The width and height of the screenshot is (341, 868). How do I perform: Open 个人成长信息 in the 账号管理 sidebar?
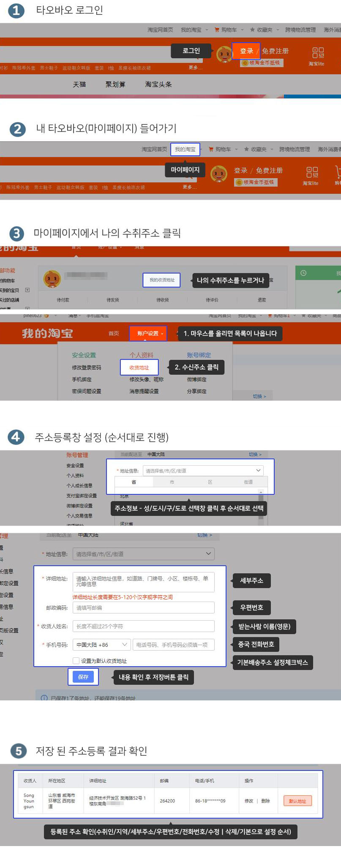[79, 486]
